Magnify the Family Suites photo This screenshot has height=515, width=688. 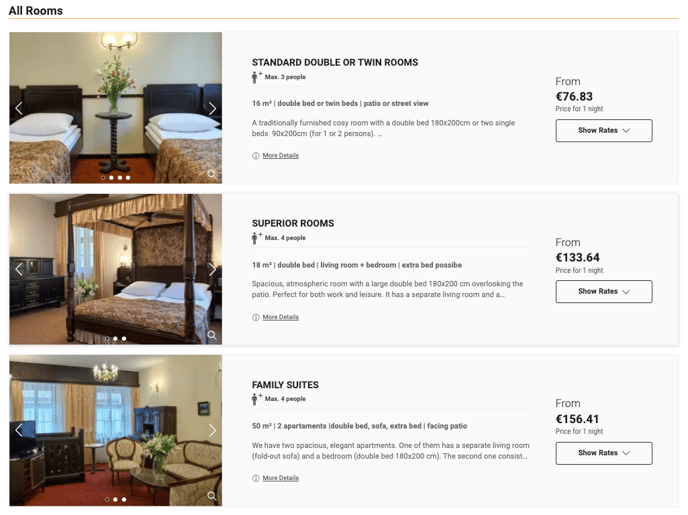pos(212,496)
